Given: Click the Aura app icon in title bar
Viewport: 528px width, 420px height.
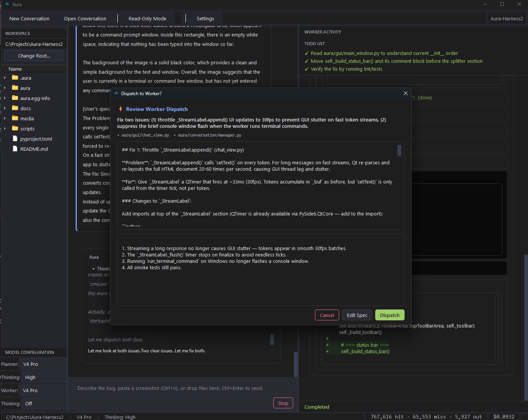Looking at the screenshot, I should tap(7, 4).
